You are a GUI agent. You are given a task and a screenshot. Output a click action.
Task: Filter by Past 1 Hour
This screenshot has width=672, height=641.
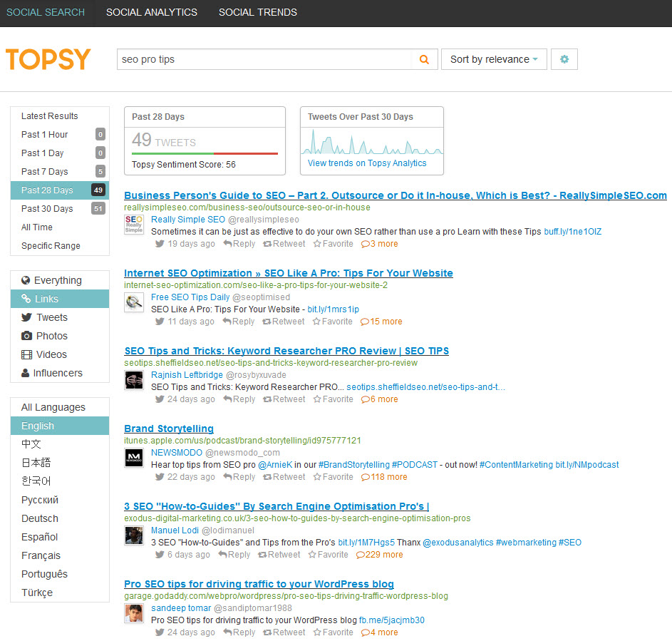tap(60, 135)
